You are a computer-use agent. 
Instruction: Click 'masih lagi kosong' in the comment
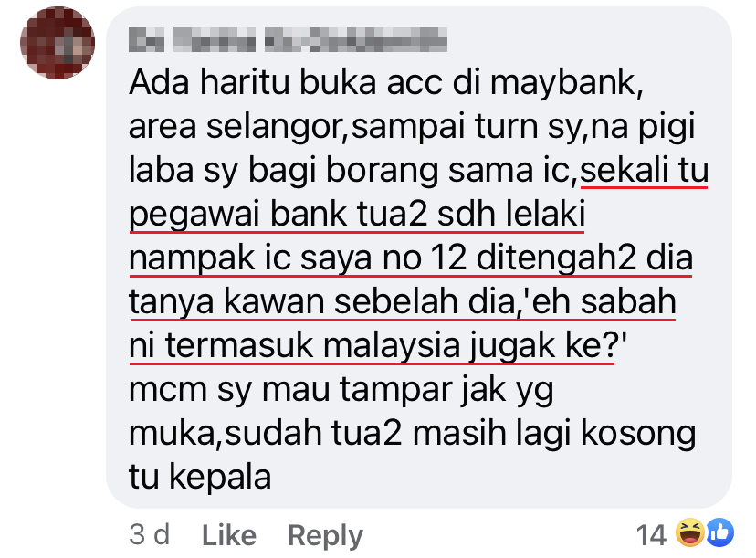point(554,434)
